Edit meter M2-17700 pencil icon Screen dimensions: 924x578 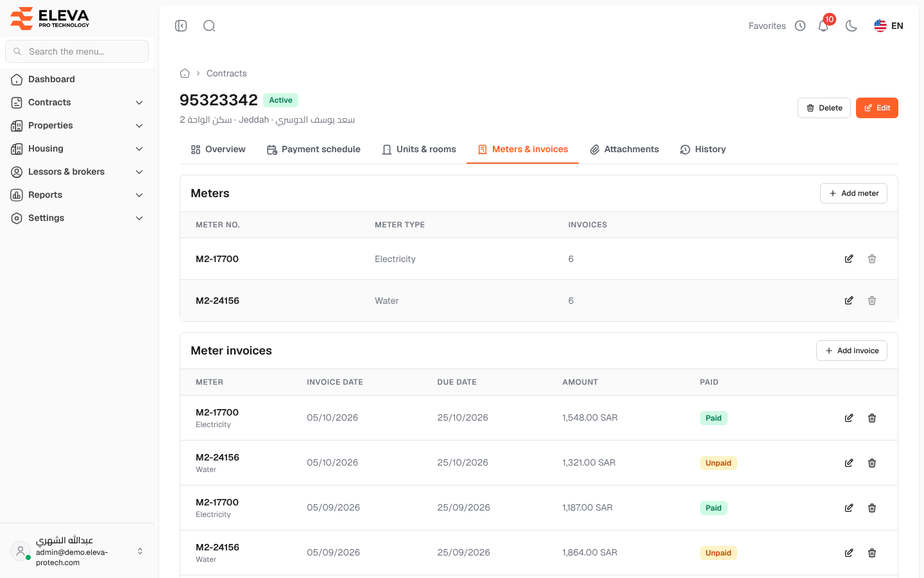[849, 259]
